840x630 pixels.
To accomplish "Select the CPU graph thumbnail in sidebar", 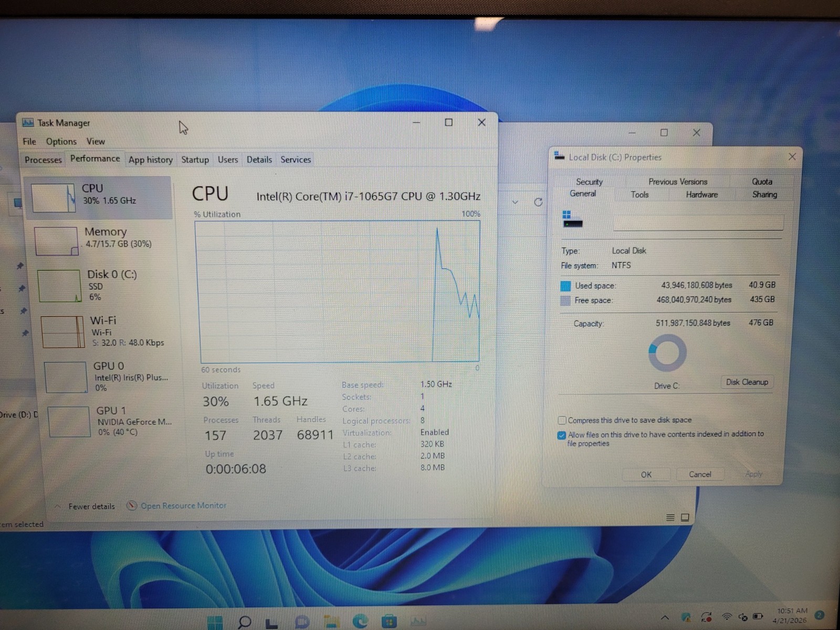I will [x=53, y=198].
